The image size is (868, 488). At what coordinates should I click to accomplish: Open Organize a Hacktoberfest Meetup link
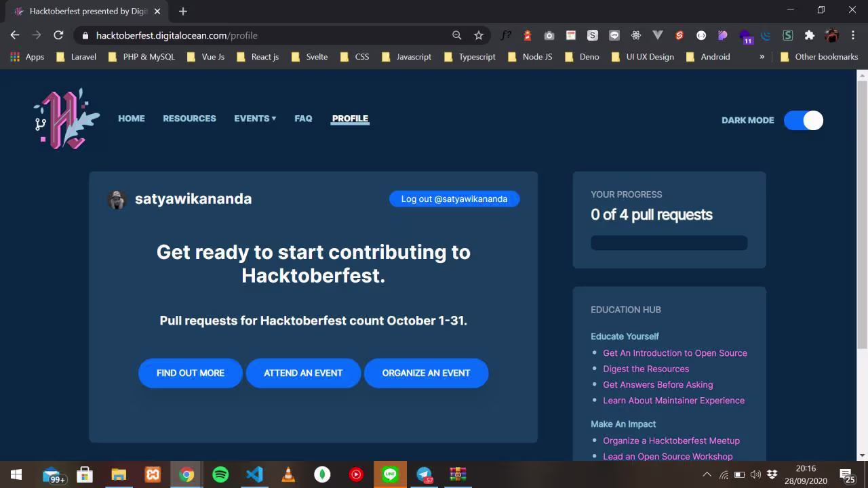(671, 441)
